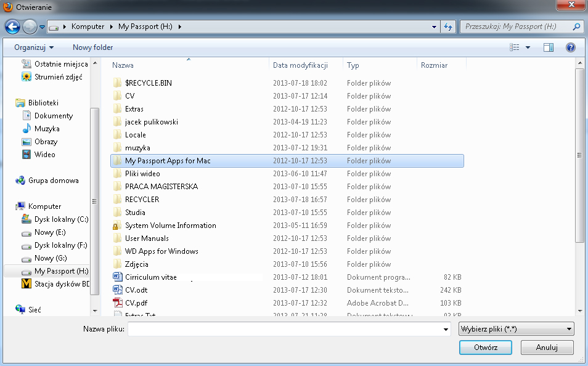Click the Help question mark icon
The height and width of the screenshot is (366, 588).
coord(570,47)
